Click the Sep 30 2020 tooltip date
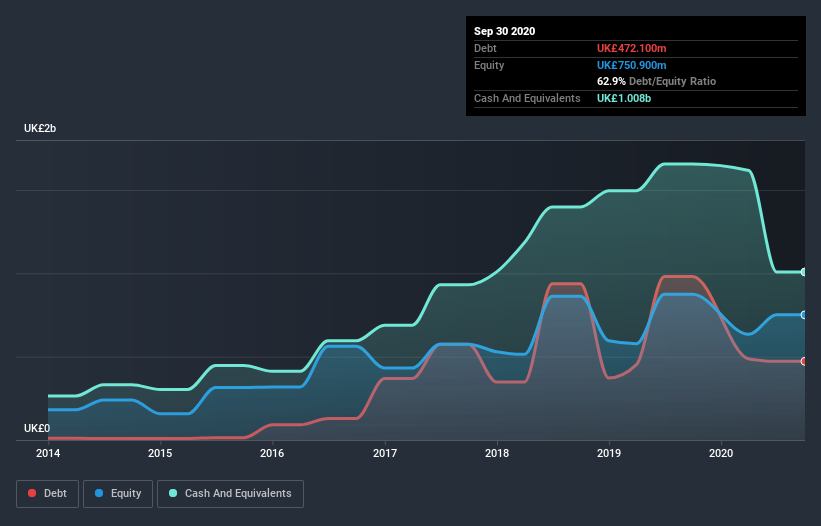Screen dimensions: 821x526 click(x=505, y=31)
